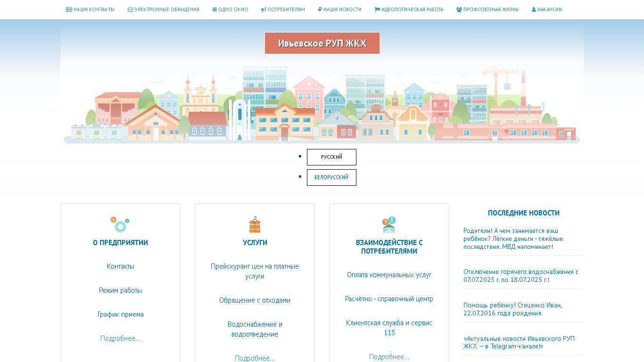
Task: Open the Обращение с отходами link
Action: [x=255, y=300]
